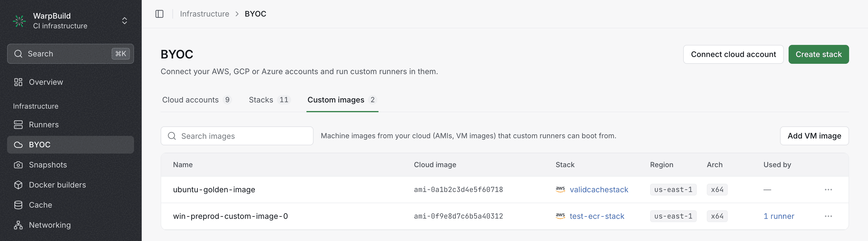Click AWS logo beside test-ecr-stack
Image resolution: width=868 pixels, height=241 pixels.
pos(560,216)
